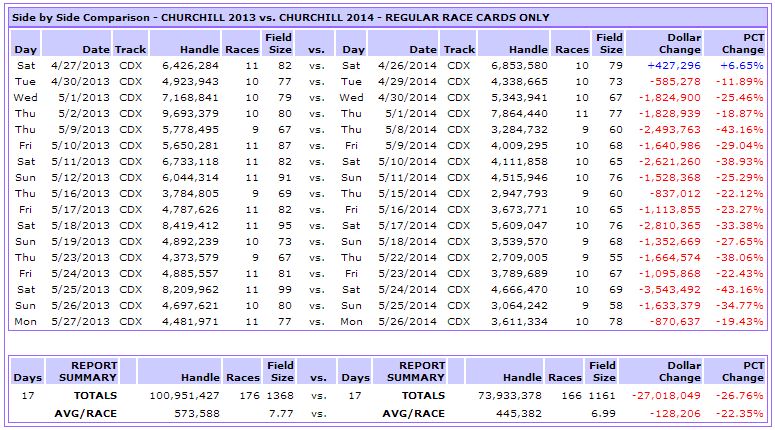Select handle value 6,733,118
The image size is (775, 430).
190,162
